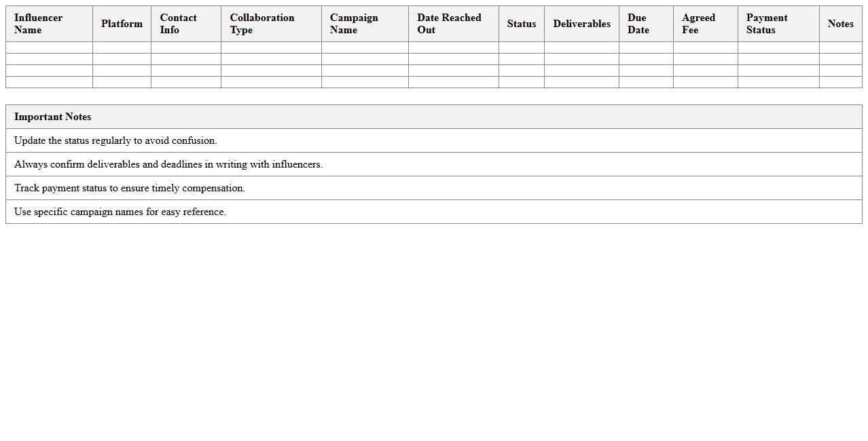The image size is (868, 441).
Task: Click the Payment Status header cell
Action: point(778,24)
